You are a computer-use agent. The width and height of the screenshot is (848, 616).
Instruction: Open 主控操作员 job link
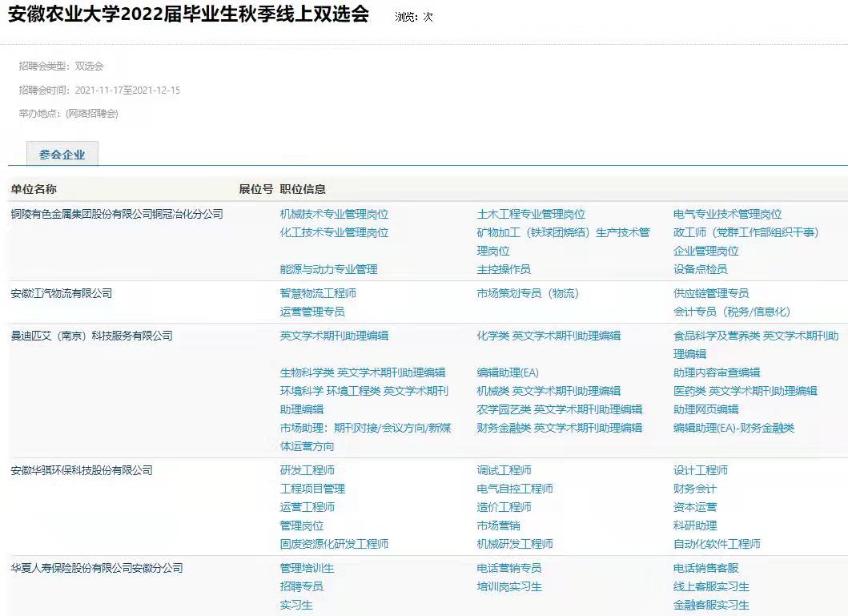tap(504, 269)
